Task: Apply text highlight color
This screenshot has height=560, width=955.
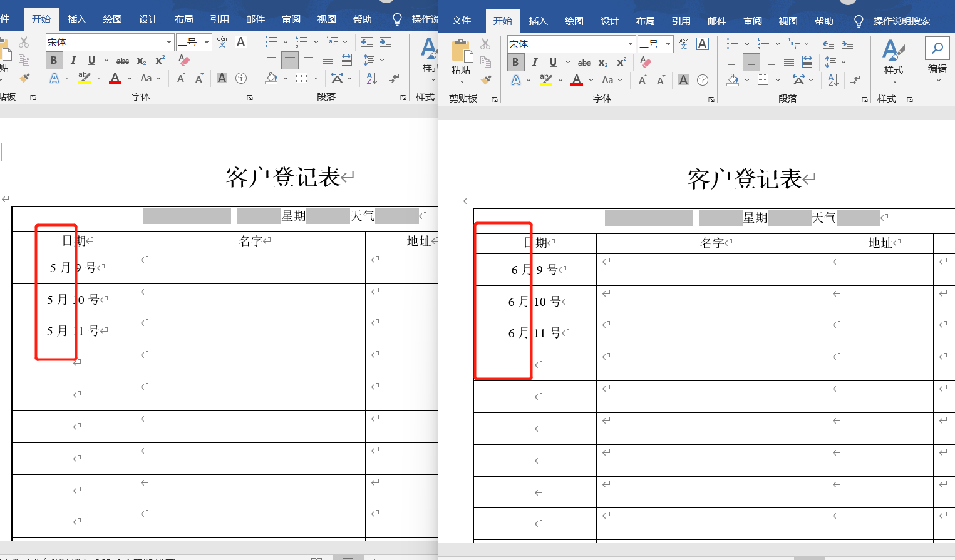Action: (544, 79)
